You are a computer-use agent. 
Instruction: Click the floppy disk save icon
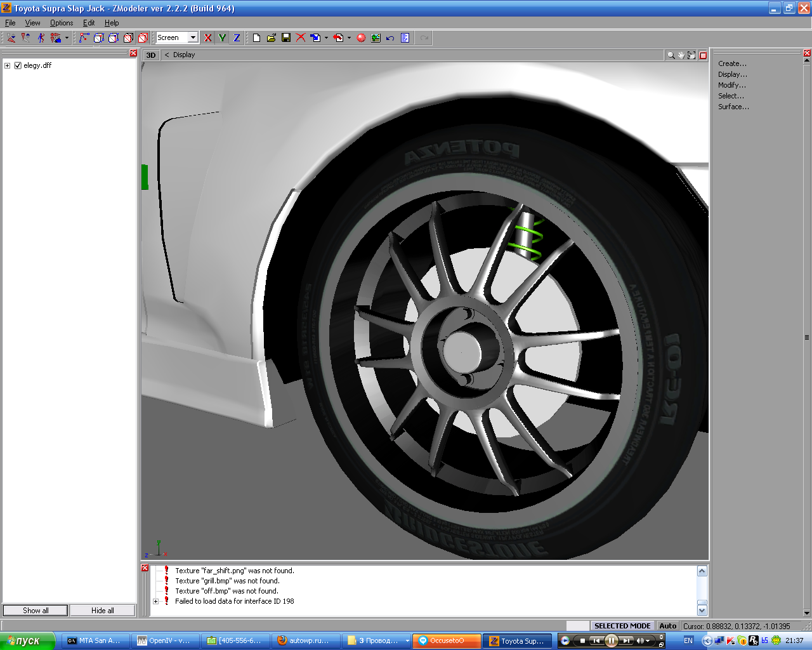(286, 38)
